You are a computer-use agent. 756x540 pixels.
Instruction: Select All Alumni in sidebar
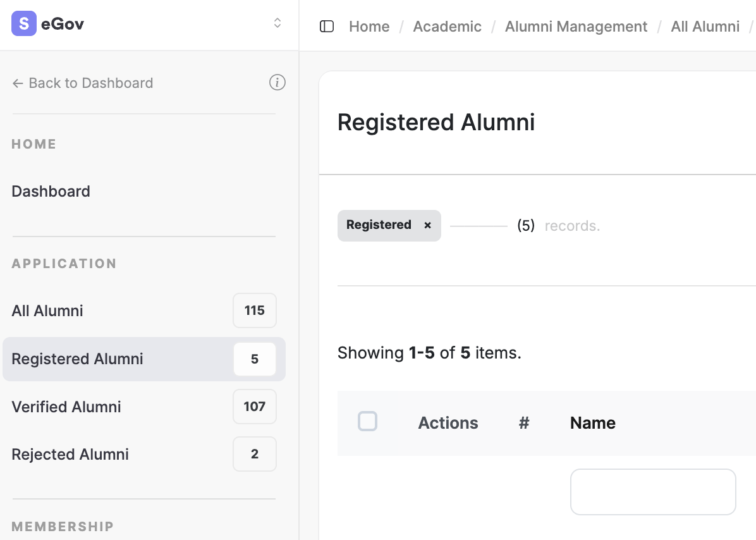(x=47, y=310)
